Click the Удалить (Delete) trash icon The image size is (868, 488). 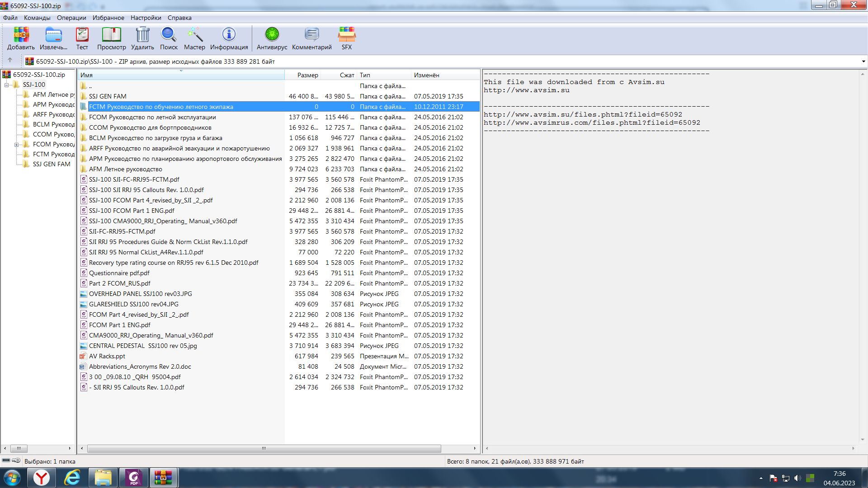142,38
